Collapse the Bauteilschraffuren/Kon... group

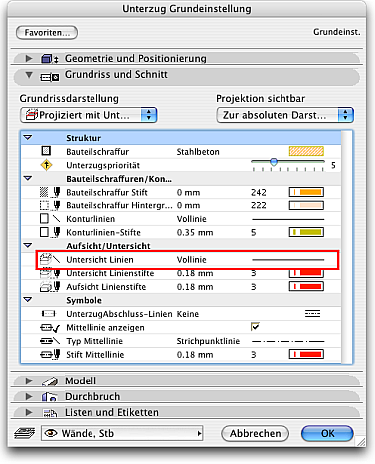[x=28, y=178]
